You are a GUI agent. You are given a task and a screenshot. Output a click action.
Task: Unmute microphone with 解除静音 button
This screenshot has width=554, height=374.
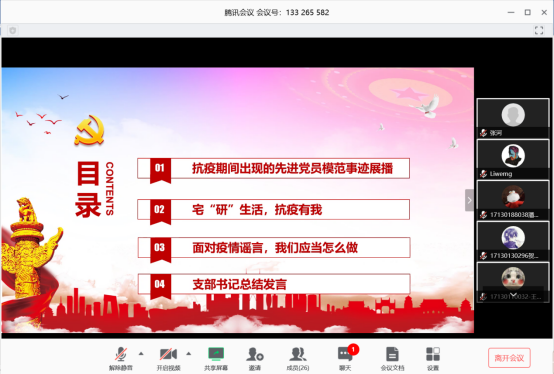(121, 358)
